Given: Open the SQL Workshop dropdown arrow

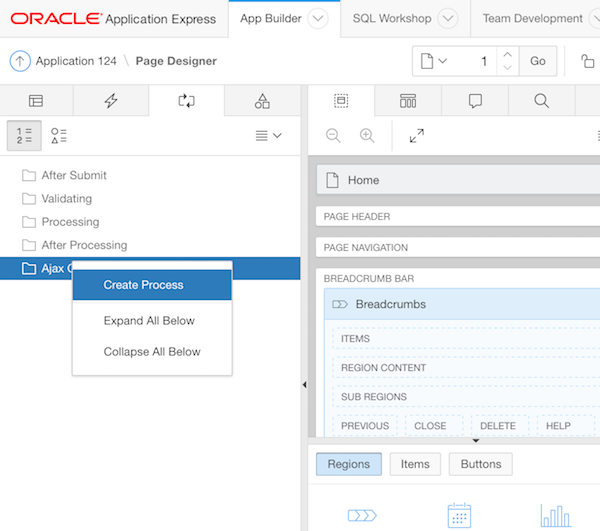Looking at the screenshot, I should tap(448, 18).
